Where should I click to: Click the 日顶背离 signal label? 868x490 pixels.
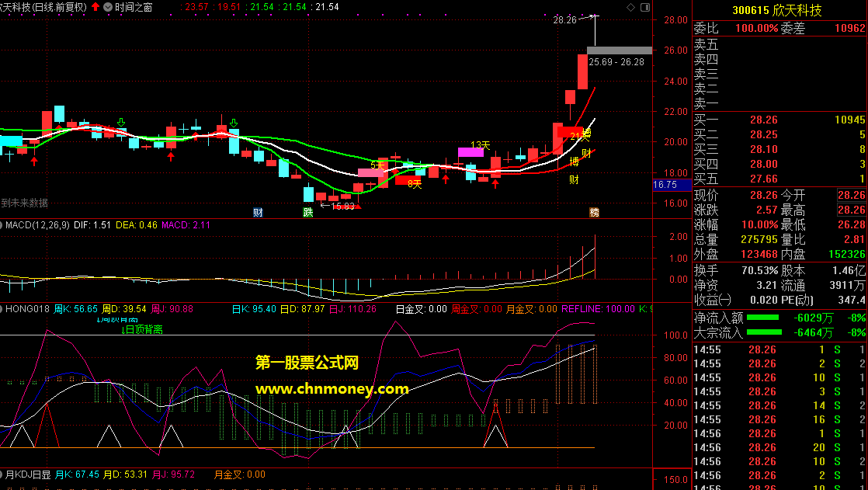point(142,330)
